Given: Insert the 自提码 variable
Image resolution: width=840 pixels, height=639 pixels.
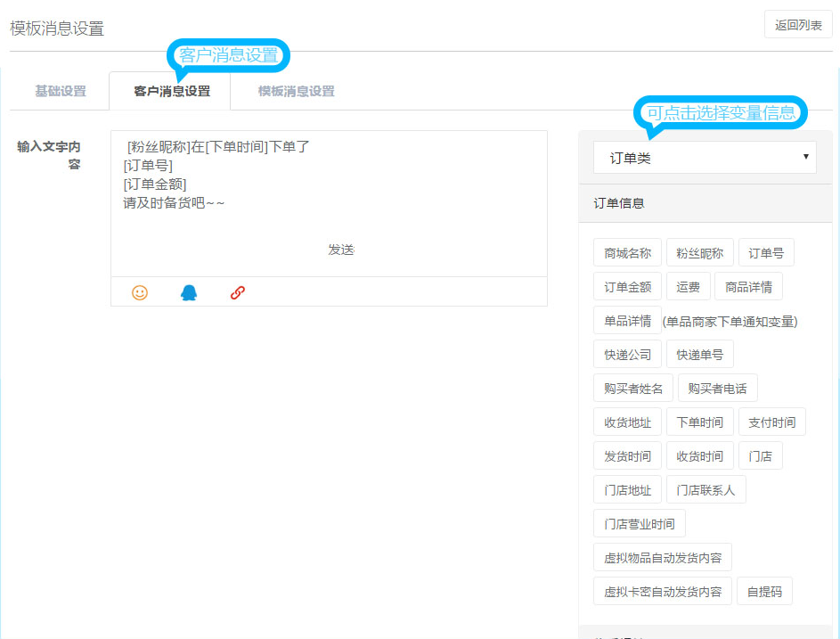Looking at the screenshot, I should click(764, 591).
